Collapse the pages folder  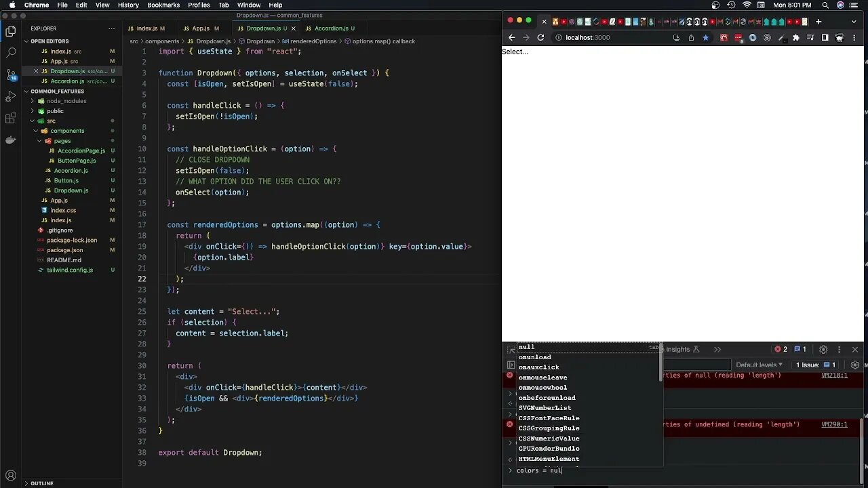(62, 141)
